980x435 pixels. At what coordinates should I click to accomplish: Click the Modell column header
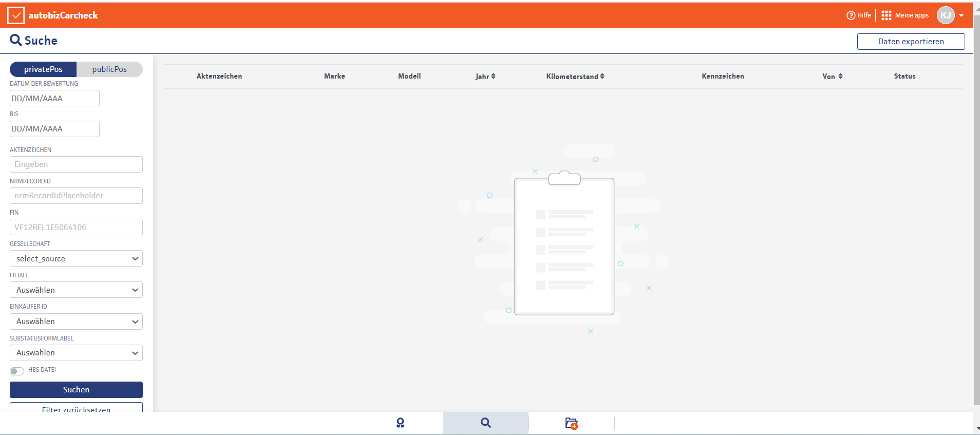click(409, 77)
